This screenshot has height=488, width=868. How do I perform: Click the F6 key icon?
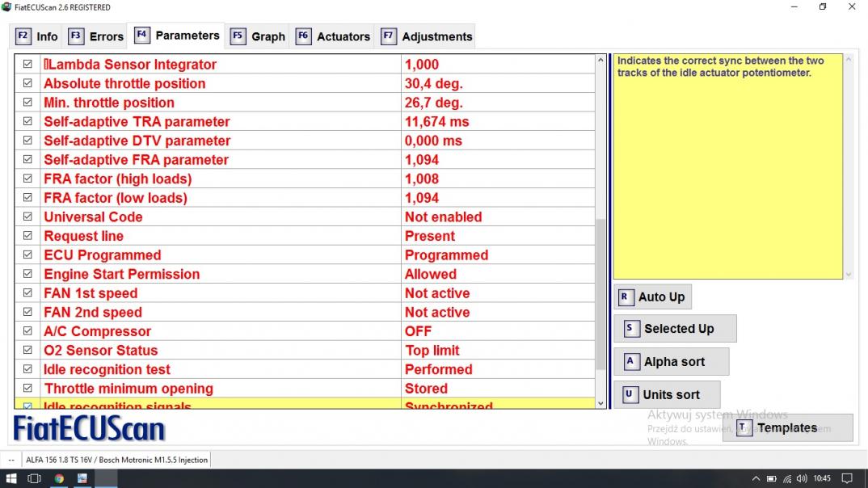303,36
